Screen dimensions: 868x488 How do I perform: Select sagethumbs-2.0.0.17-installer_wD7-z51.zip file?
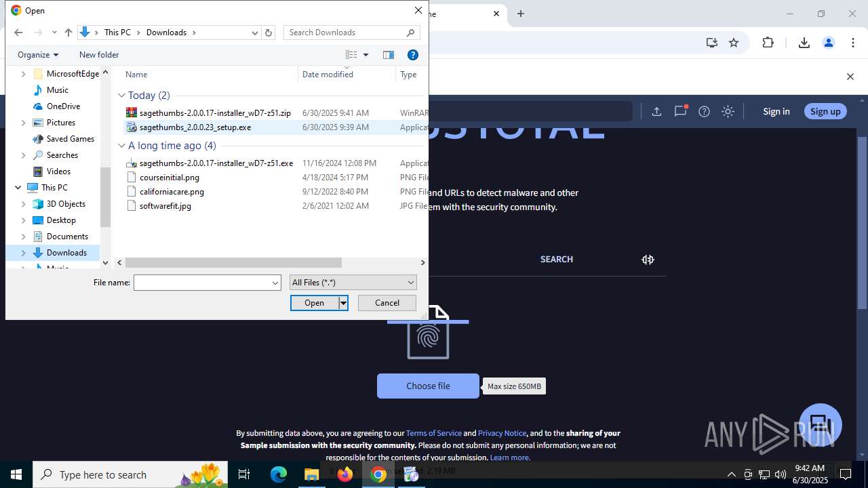click(215, 113)
